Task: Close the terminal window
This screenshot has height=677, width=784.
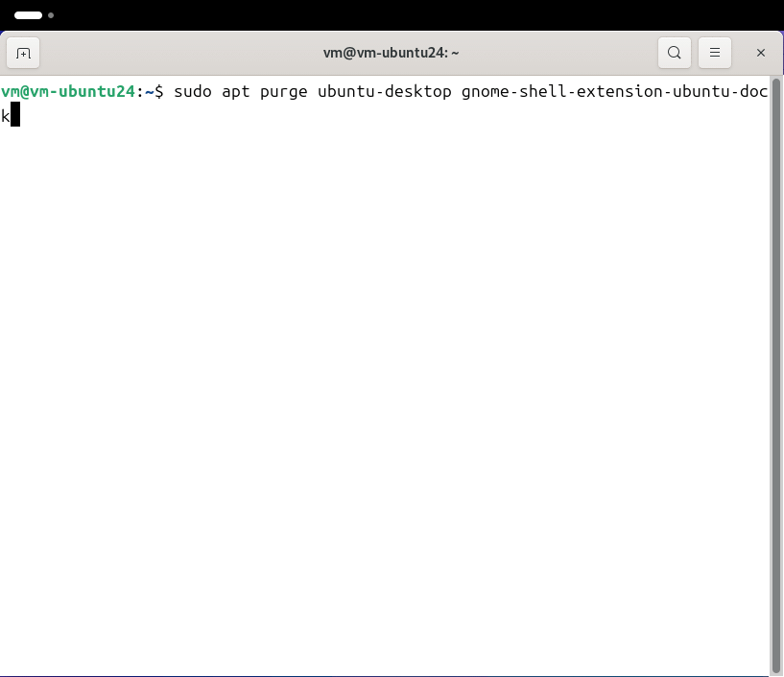Action: (761, 53)
